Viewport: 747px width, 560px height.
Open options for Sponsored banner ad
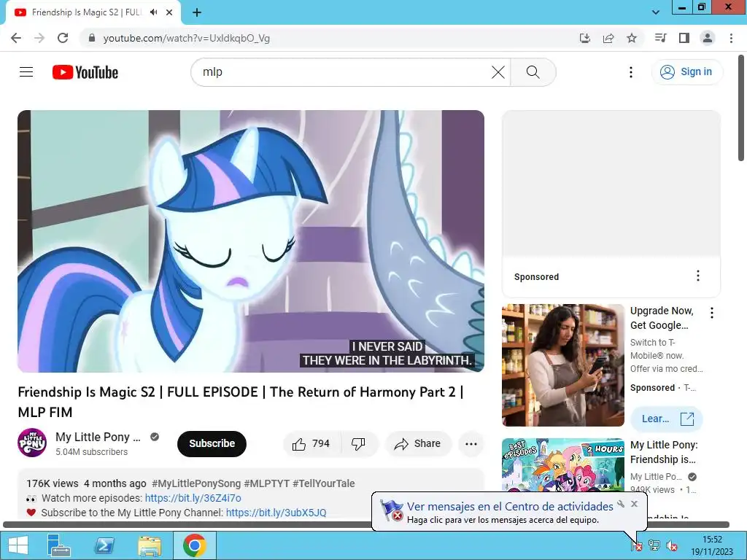[x=697, y=276]
